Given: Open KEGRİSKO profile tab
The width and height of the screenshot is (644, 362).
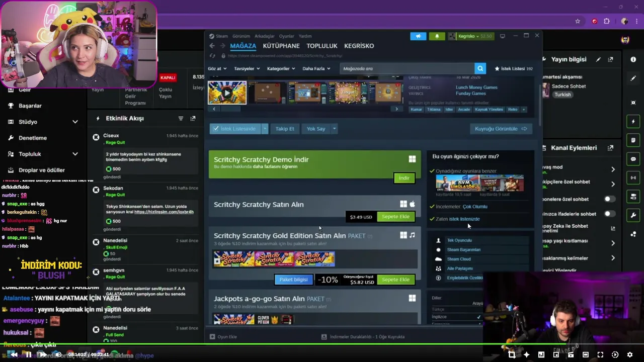Looking at the screenshot, I should [x=359, y=46].
